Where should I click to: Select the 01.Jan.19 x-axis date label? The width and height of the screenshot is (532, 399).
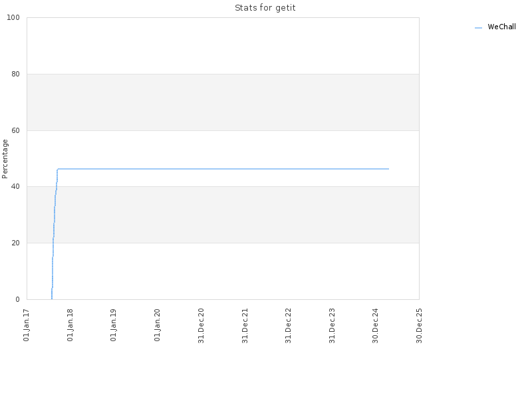(x=113, y=325)
